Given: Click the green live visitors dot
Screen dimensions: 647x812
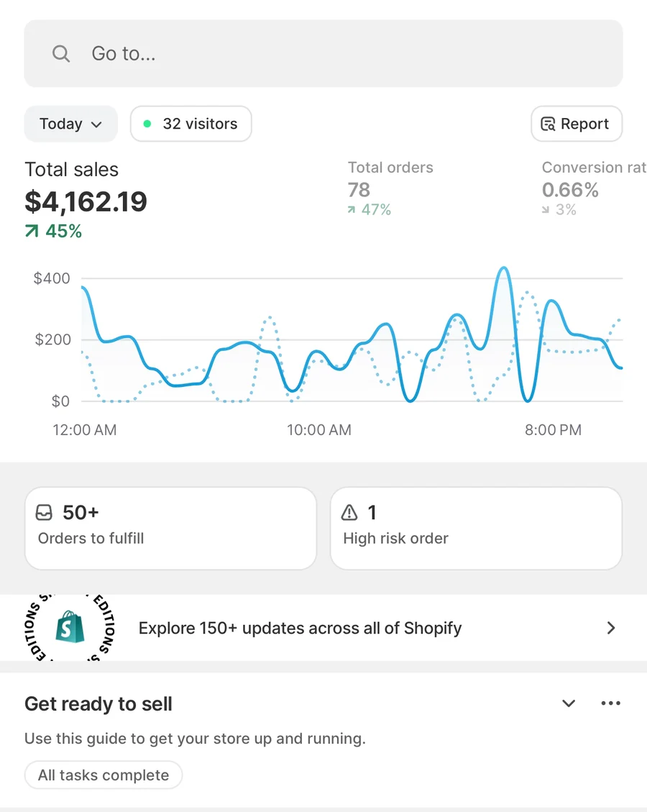Looking at the screenshot, I should click(147, 124).
